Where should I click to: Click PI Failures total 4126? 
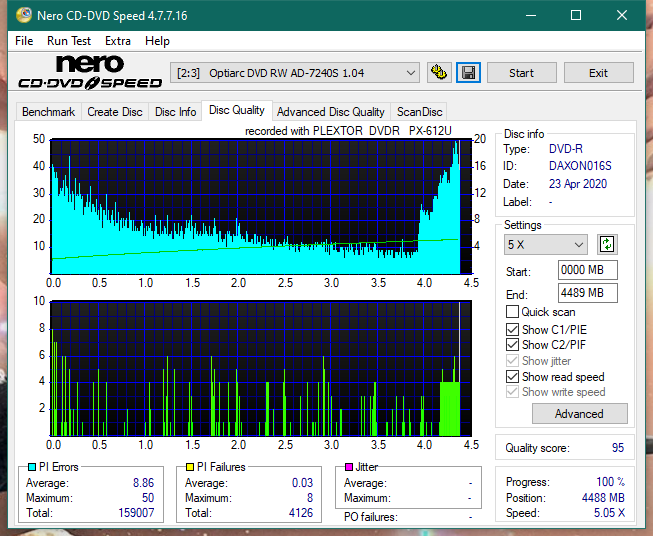[x=301, y=513]
